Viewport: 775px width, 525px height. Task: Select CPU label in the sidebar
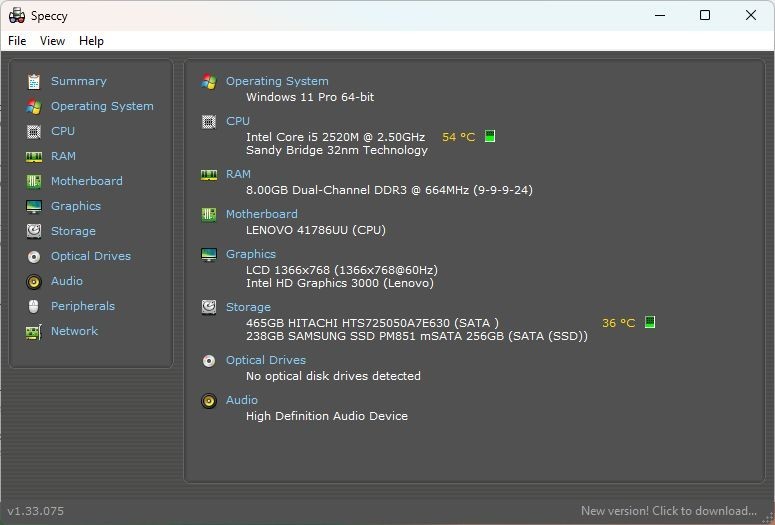pyautogui.click(x=63, y=131)
